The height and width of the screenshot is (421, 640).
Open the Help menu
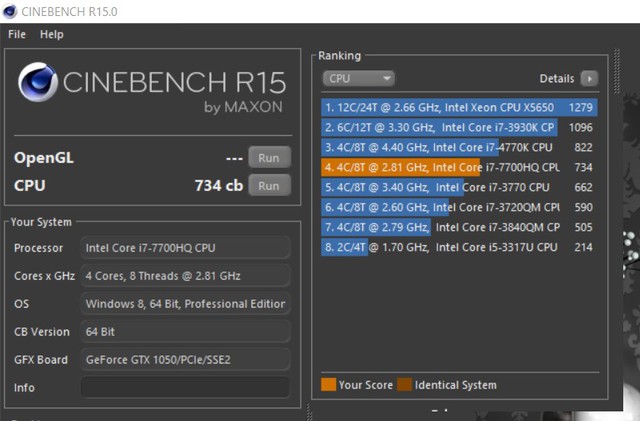(x=51, y=34)
